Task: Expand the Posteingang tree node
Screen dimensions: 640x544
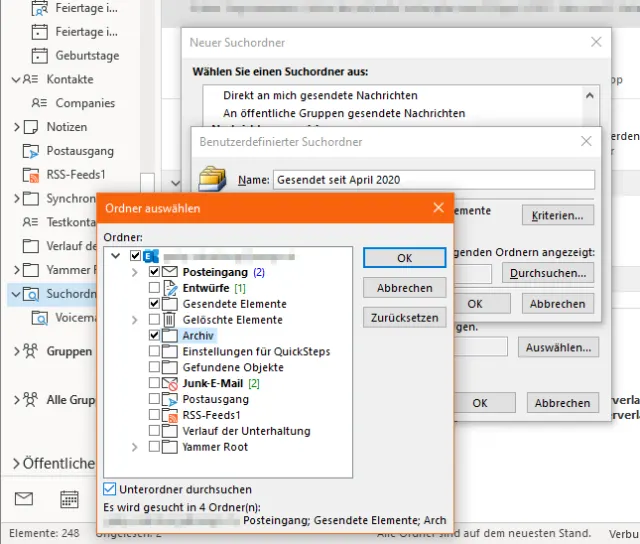Action: pyautogui.click(x=135, y=272)
